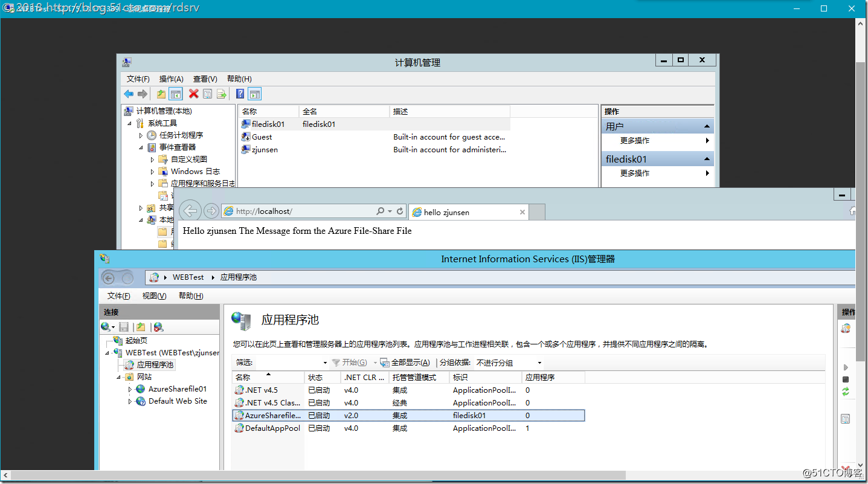Collapse the 网站 node in IIS tree
The height and width of the screenshot is (484, 868).
tap(119, 377)
